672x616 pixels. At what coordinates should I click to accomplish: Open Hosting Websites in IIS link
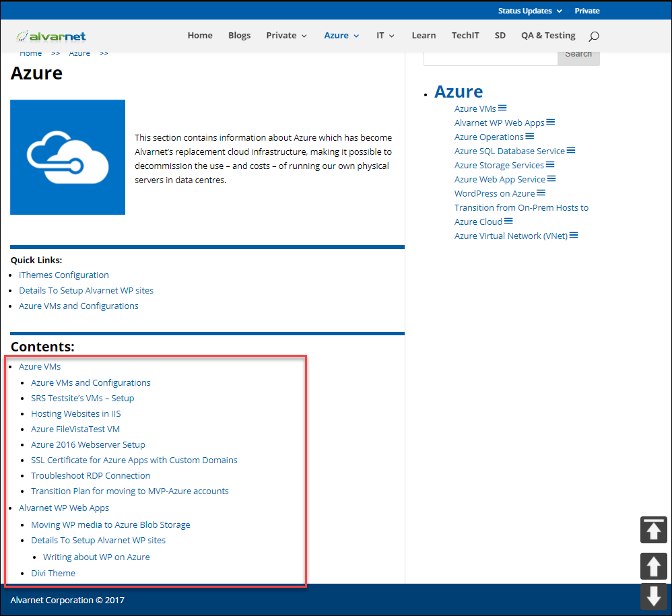[76, 413]
